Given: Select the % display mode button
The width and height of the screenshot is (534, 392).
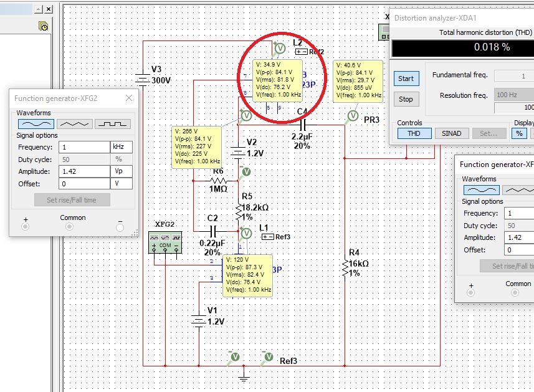Looking at the screenshot, I should pos(519,133).
